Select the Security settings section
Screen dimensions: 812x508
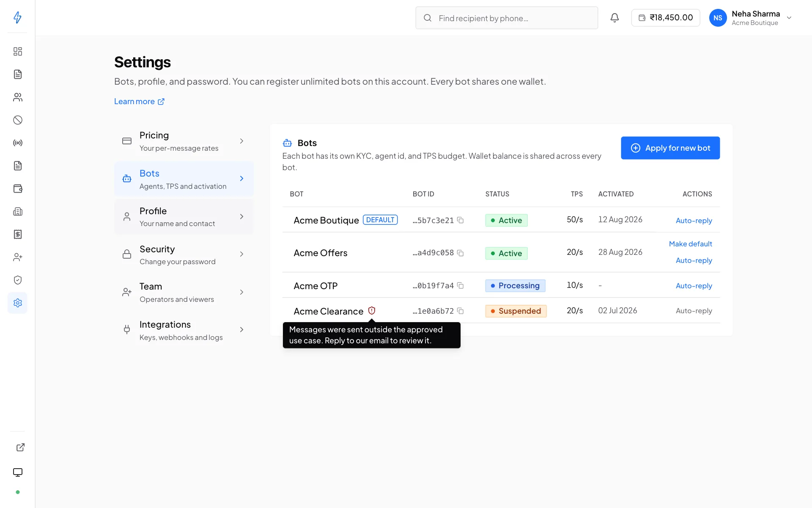point(184,254)
